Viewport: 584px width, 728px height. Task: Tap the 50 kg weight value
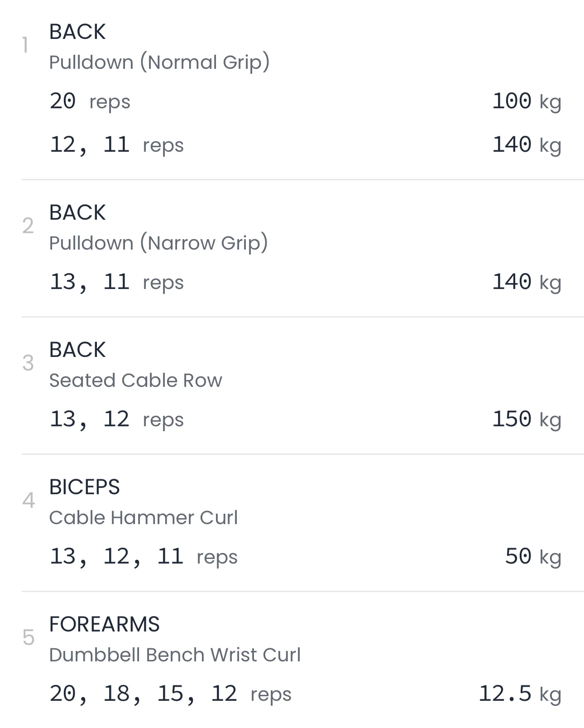coord(532,556)
